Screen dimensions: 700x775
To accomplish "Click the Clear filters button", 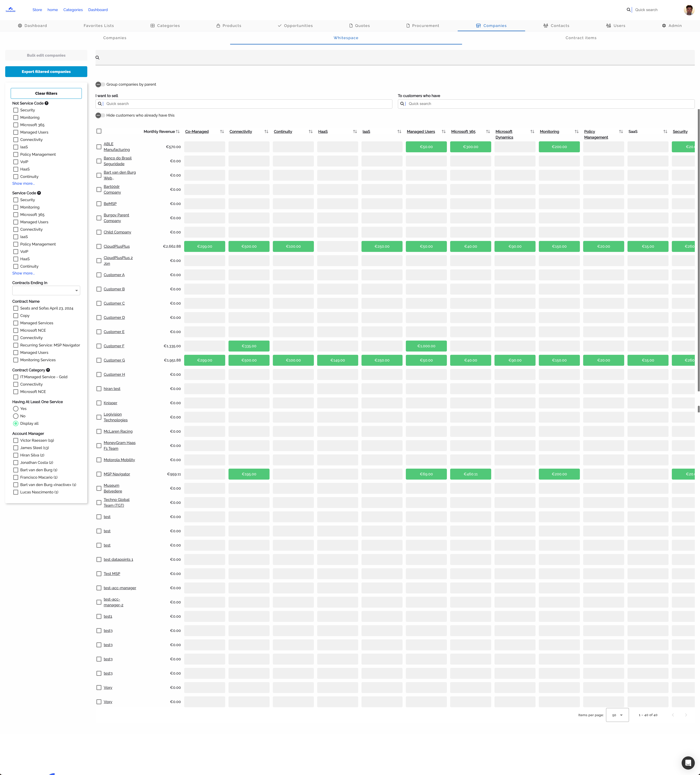I will (x=46, y=93).
